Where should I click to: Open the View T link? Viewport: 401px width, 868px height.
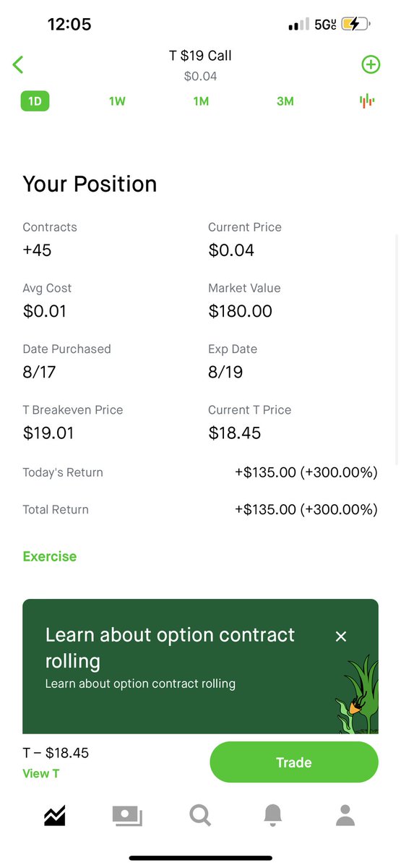point(41,773)
